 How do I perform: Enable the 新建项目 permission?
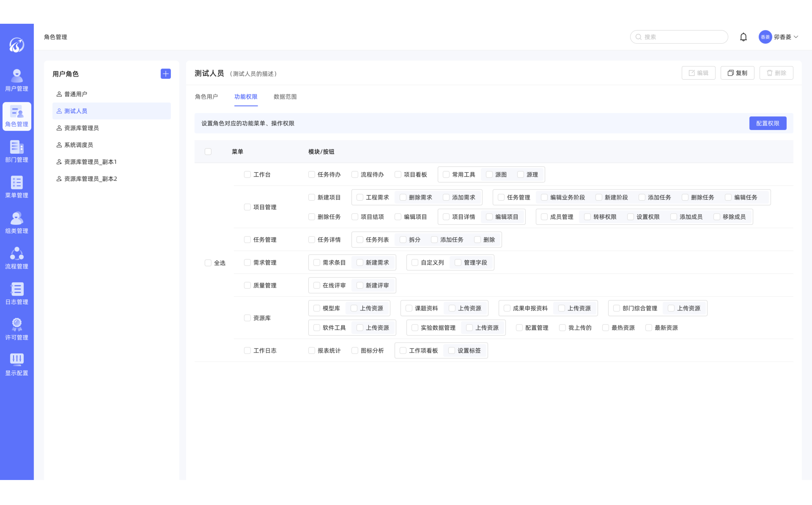[311, 197]
